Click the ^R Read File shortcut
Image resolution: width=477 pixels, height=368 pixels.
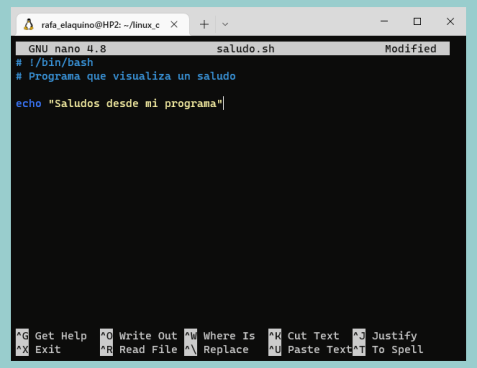pos(139,349)
